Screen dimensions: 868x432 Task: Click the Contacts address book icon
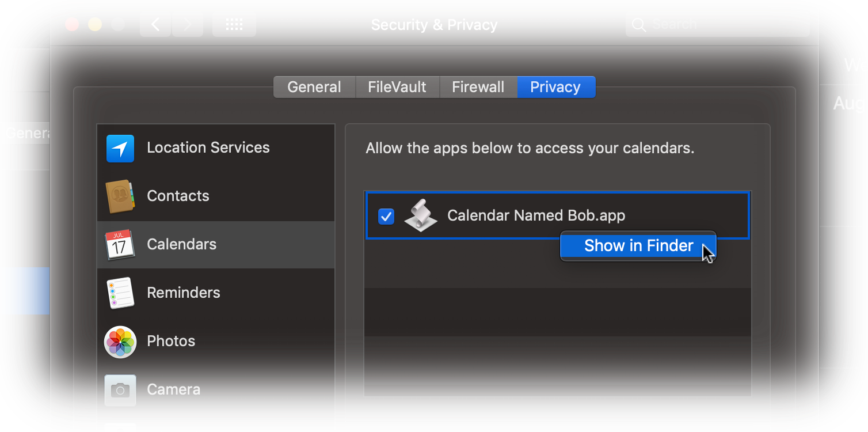pos(120,196)
